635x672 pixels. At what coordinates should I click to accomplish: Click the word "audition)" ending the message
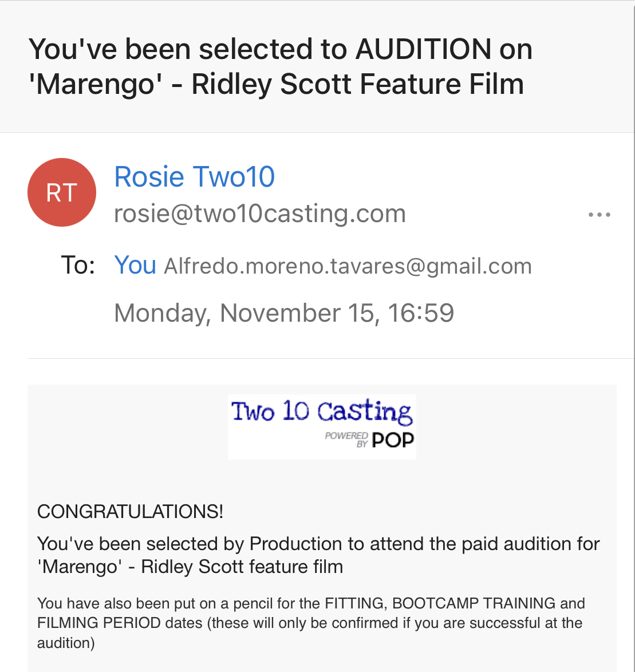click(66, 643)
